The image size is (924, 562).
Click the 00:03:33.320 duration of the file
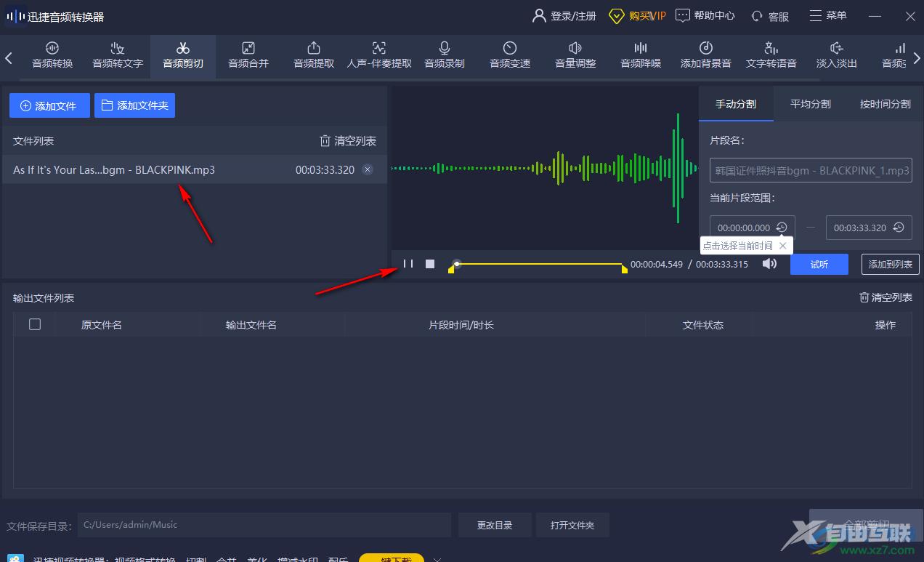325,170
